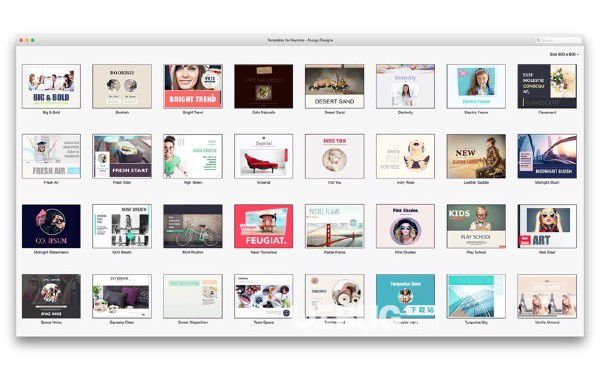Select the Leather Saddle template showing NEW
Viewport: 600px width, 375px height.
[476, 156]
